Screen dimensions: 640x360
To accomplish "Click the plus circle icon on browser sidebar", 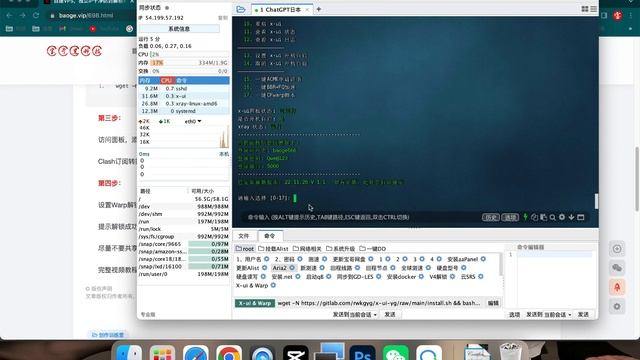I will (x=617, y=249).
